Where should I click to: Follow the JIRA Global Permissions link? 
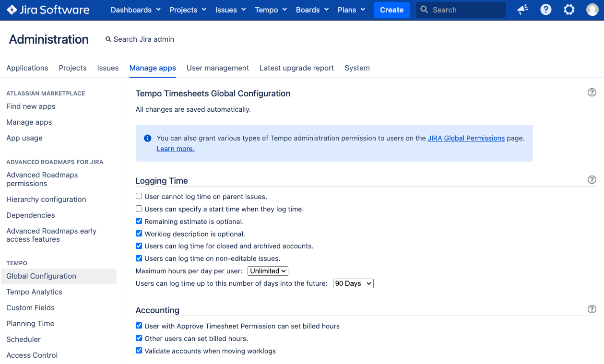click(x=466, y=138)
